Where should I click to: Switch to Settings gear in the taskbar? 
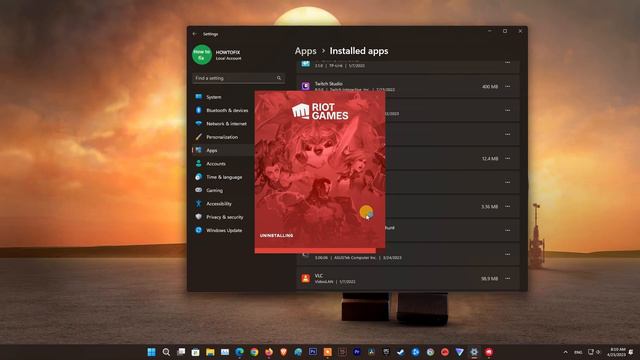pyautogui.click(x=474, y=352)
